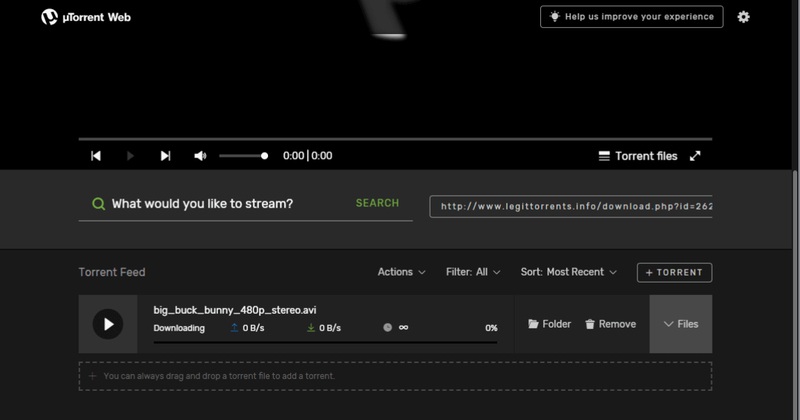Open the Sort: Most Recent dropdown
Viewport: 800px width, 420px height.
click(x=568, y=272)
